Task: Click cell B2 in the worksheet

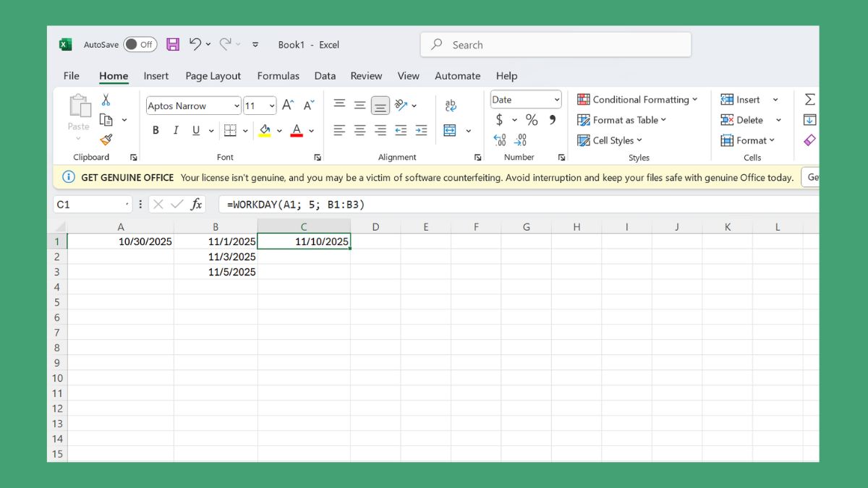Action: click(x=216, y=257)
